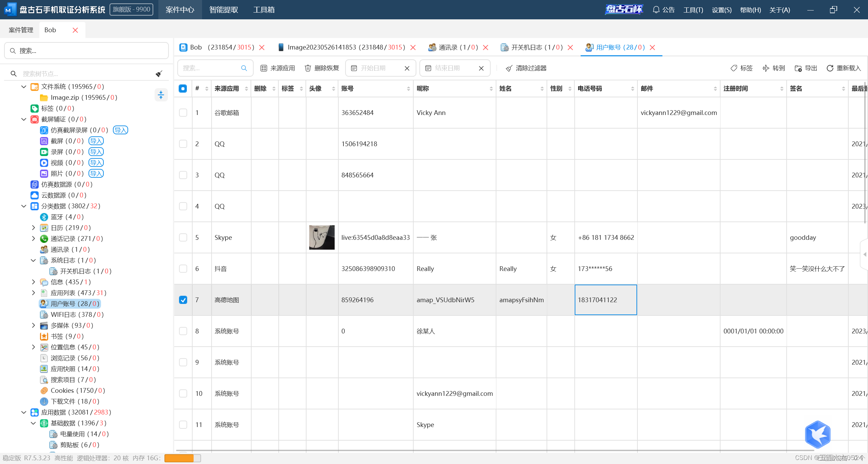Screen dimensions: 868x464
Task: Toggle the select-all header checkbox
Action: pyautogui.click(x=183, y=89)
